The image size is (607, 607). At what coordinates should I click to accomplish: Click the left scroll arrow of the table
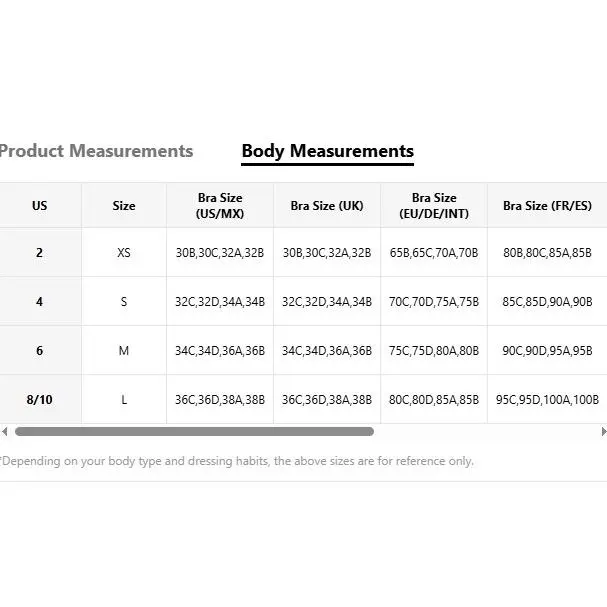(x=5, y=432)
